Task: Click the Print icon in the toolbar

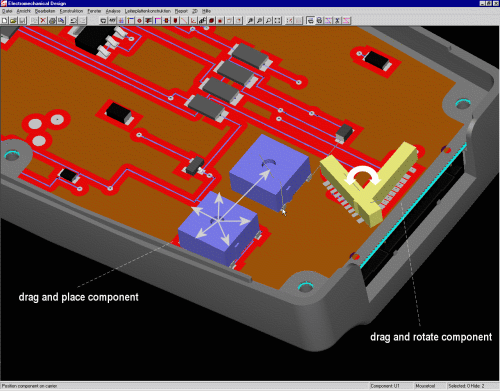Action: [x=52, y=21]
